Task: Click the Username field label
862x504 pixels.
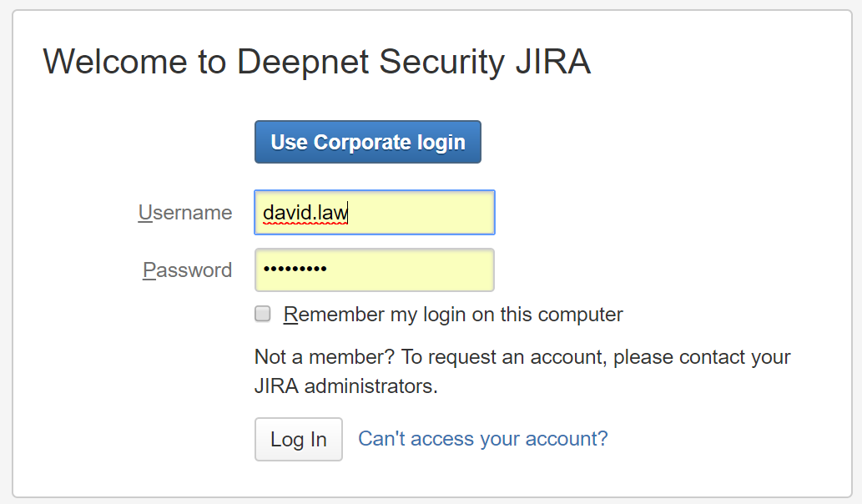Action: click(x=185, y=213)
